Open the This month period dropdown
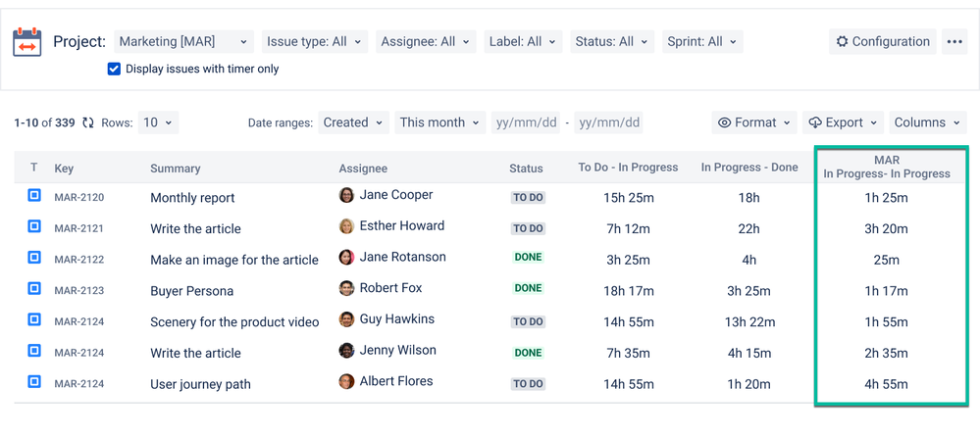 (440, 122)
